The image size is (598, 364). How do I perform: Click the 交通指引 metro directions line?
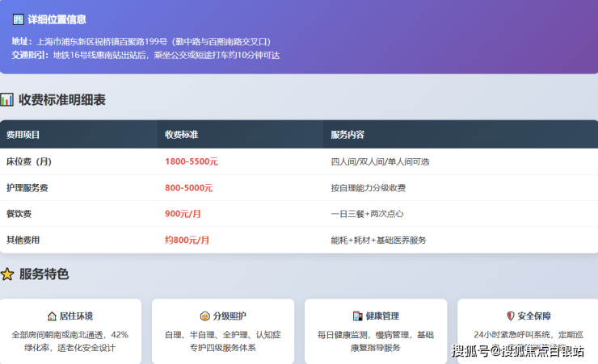[x=145, y=55]
